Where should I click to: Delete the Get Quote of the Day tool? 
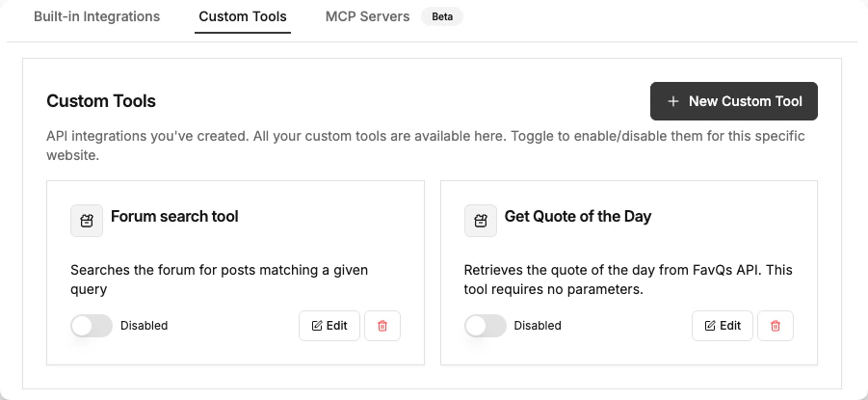[x=776, y=326]
